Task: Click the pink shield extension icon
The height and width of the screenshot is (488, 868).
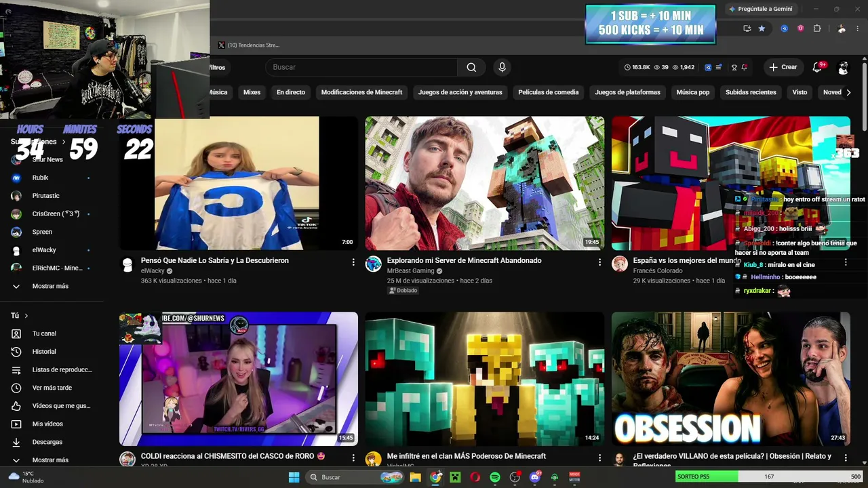Action: pos(800,28)
